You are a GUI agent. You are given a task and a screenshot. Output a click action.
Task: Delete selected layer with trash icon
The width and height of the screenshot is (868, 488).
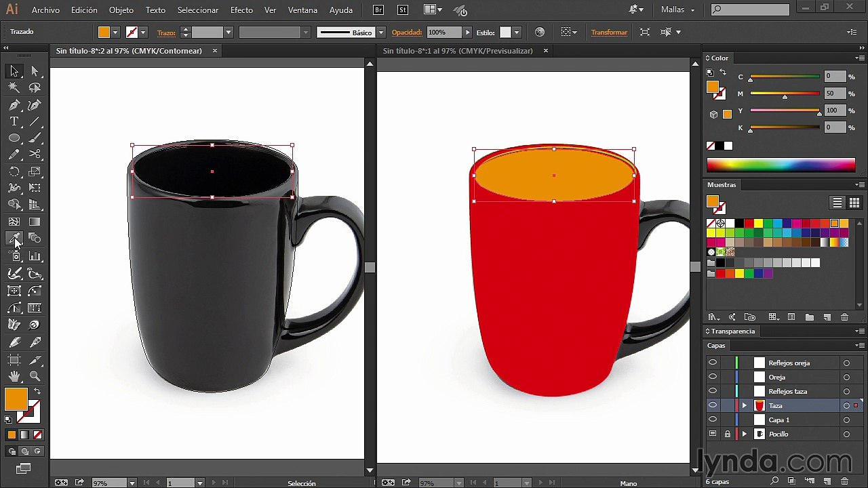(844, 481)
